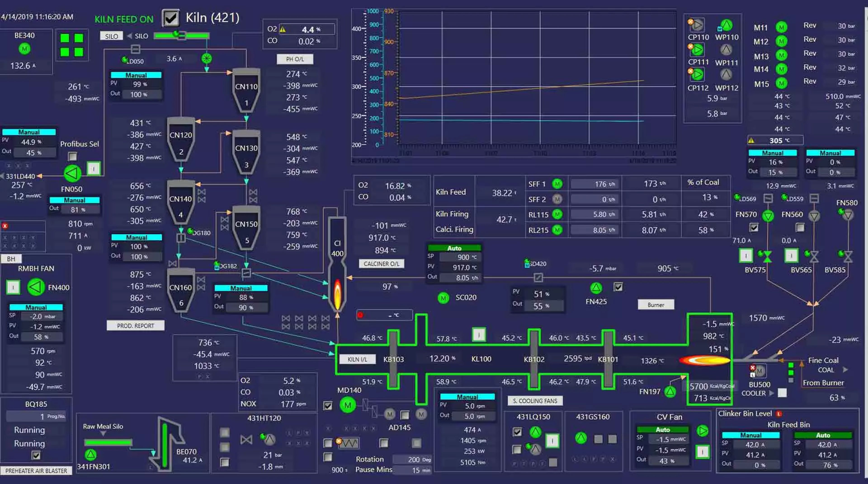Click the S. COOLING FANS button
The width and height of the screenshot is (868, 484).
[535, 401]
